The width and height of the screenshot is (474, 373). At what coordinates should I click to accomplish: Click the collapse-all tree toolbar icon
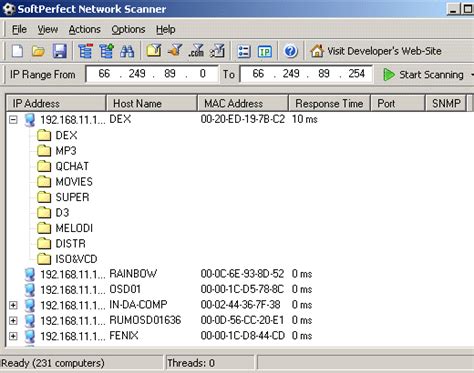86,51
